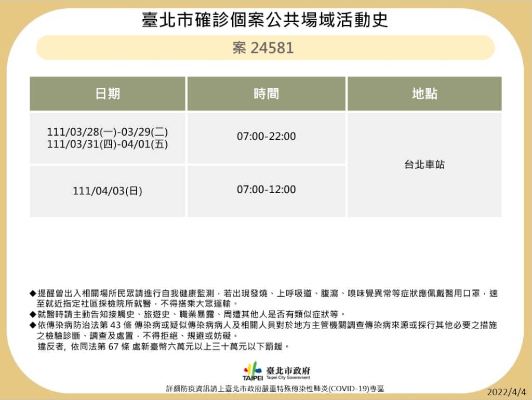Screen dimensions: 532x400
Task: Select the case number banner 案 24581
Action: (x=265, y=47)
